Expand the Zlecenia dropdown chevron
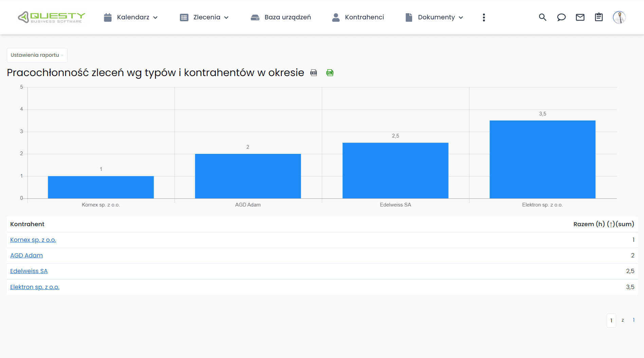644x358 pixels. tap(226, 18)
